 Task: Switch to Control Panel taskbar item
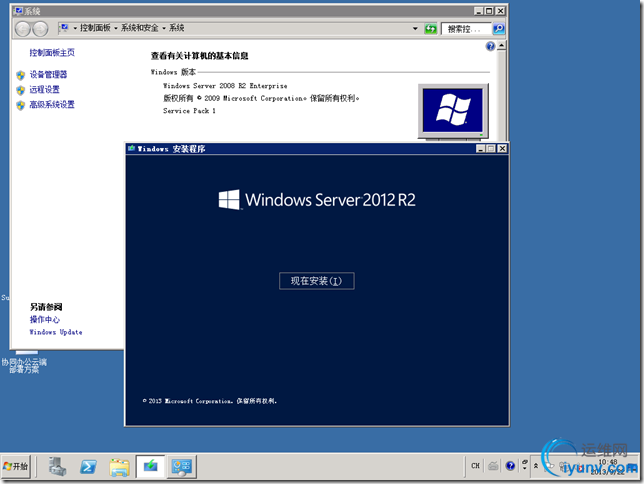tap(182, 466)
